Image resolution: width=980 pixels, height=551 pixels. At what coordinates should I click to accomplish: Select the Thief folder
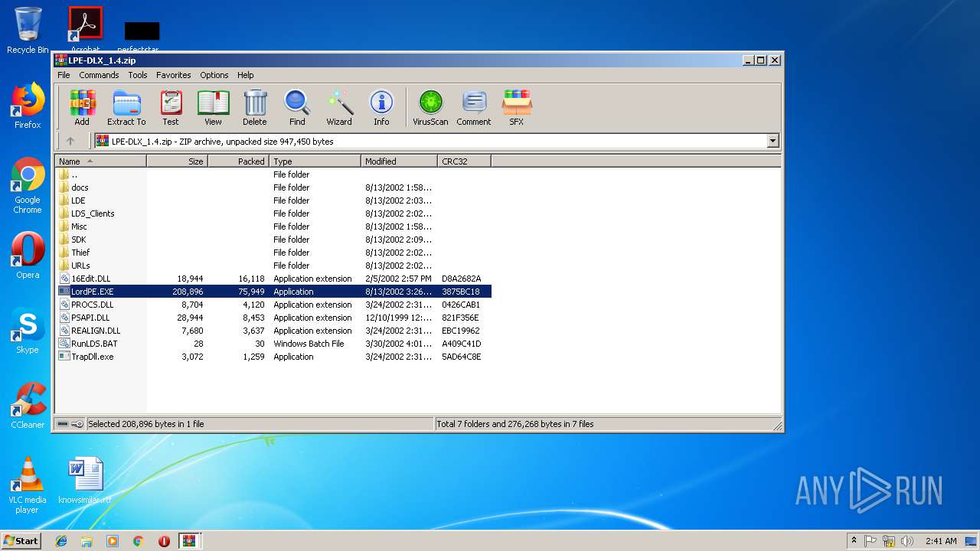(x=274, y=253)
